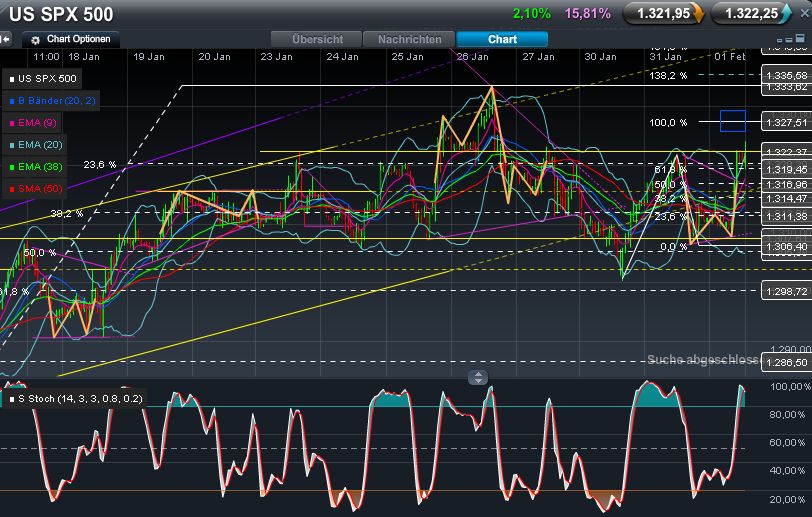Click the EMA (20) color square
This screenshot has height=517, width=812.
point(11,144)
